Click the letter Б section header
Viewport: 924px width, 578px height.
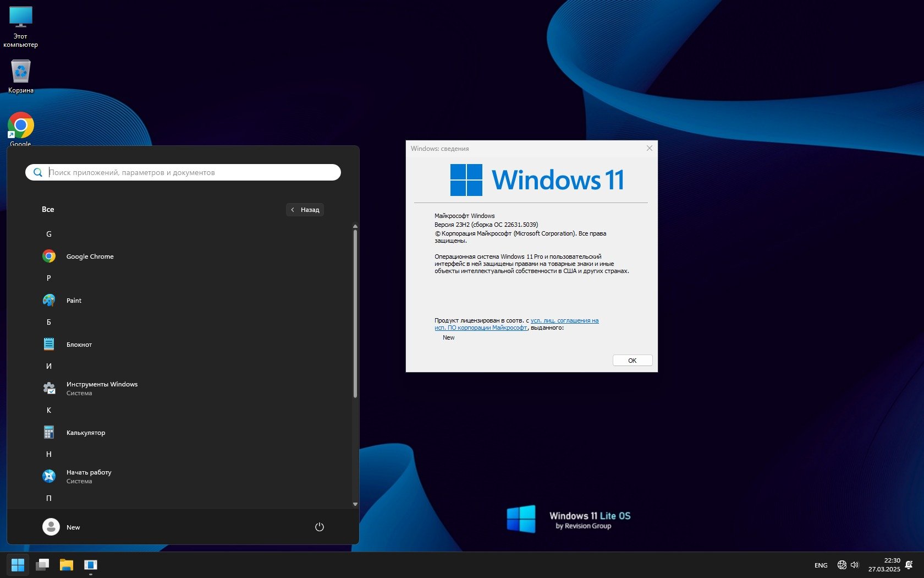49,322
